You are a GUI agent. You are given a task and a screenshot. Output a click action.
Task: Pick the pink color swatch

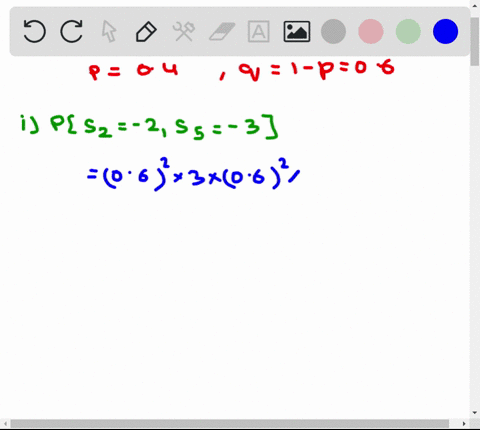click(371, 31)
